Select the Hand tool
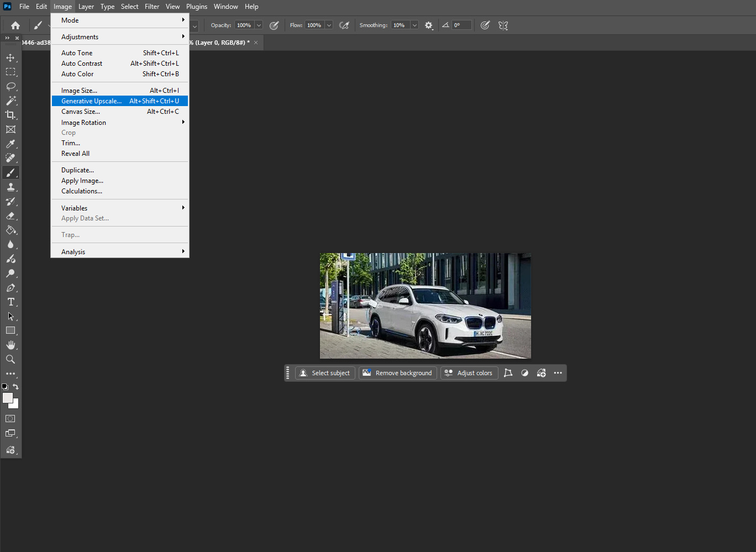The height and width of the screenshot is (552, 756). 11,345
